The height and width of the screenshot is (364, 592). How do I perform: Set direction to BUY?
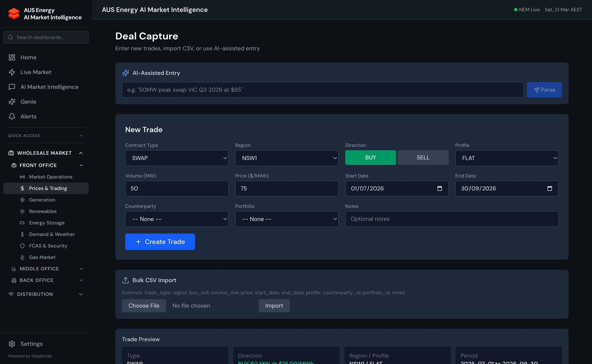[x=371, y=157]
